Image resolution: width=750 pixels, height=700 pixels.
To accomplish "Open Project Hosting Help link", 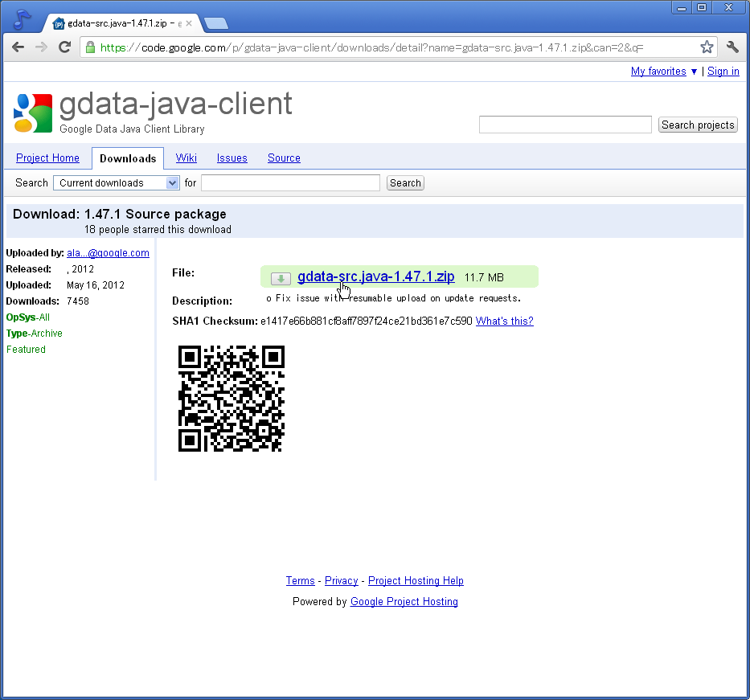I will click(x=416, y=580).
